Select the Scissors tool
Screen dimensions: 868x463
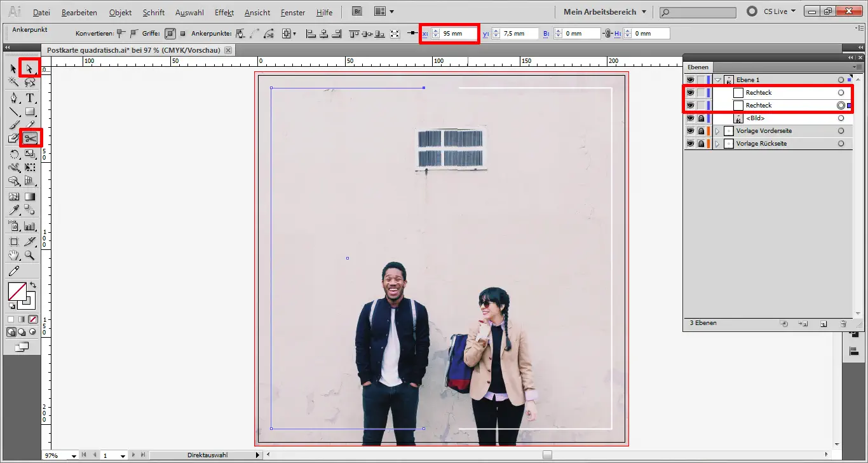coord(30,137)
